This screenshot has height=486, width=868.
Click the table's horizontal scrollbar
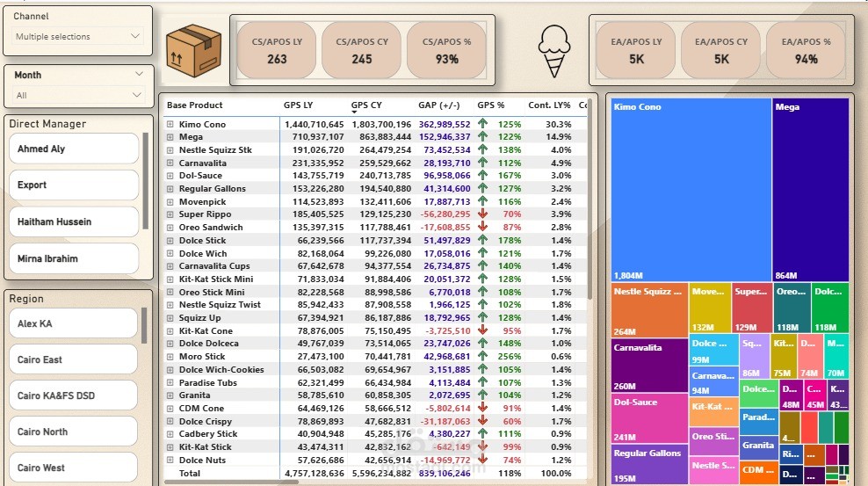point(232,482)
